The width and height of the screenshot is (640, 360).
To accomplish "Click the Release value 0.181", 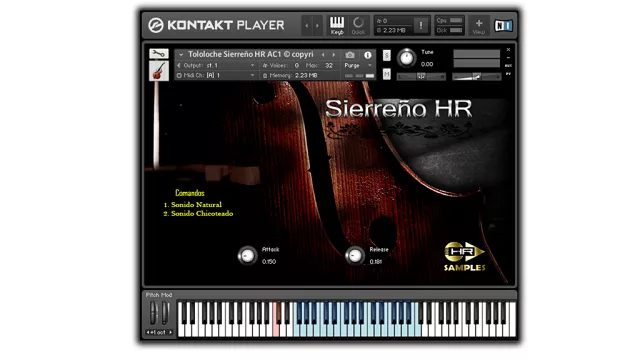I will pos(376,262).
